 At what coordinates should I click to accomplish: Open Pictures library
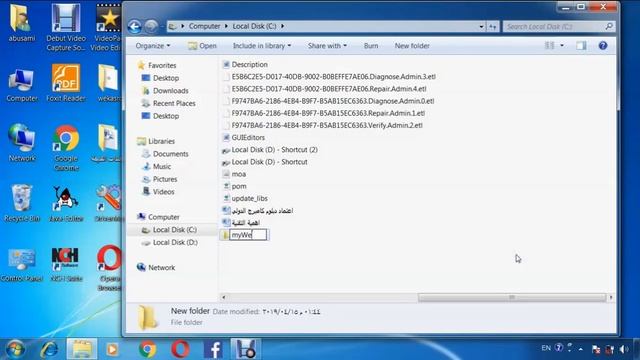[165, 179]
